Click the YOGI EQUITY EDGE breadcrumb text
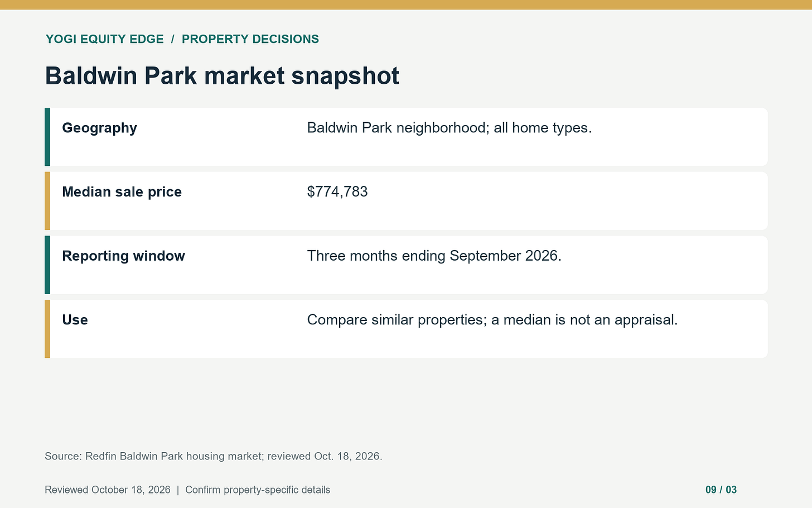The image size is (812, 508). [105, 39]
